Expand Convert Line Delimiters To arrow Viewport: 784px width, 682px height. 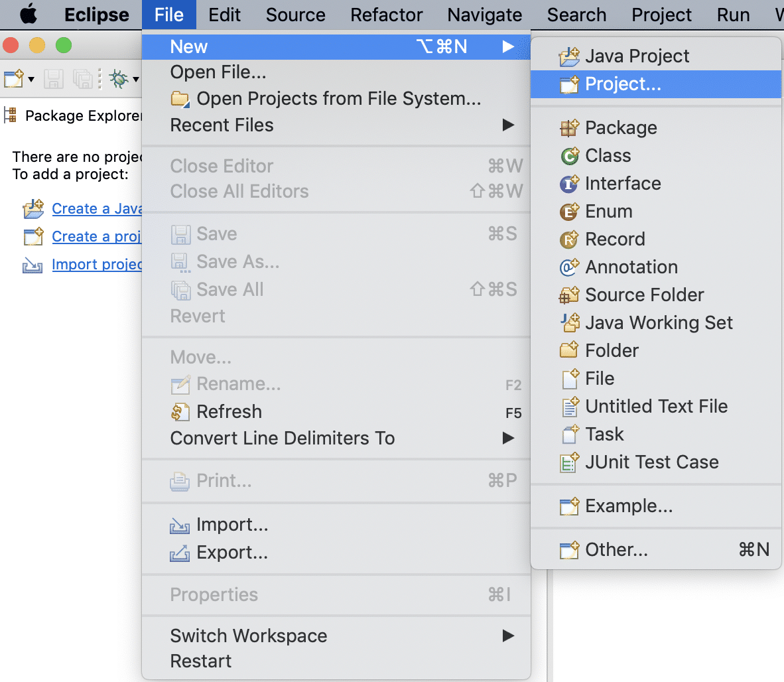pyautogui.click(x=508, y=438)
